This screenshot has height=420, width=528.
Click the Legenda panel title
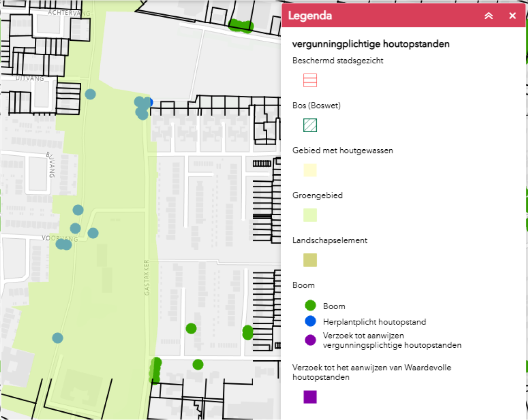[310, 16]
